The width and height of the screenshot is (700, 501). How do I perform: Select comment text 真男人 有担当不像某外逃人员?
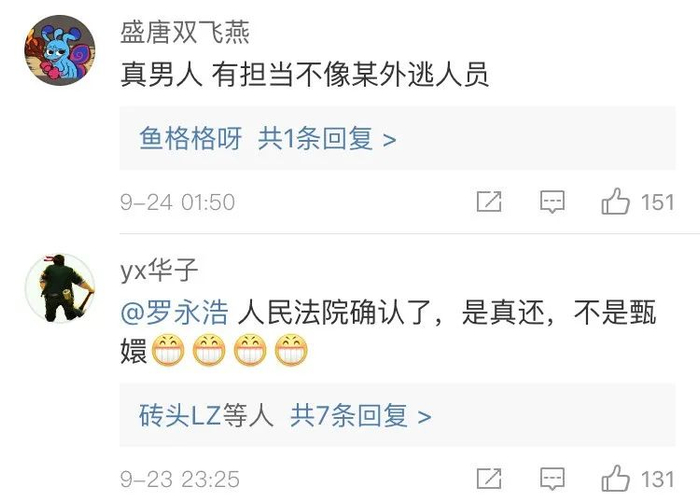pyautogui.click(x=305, y=74)
